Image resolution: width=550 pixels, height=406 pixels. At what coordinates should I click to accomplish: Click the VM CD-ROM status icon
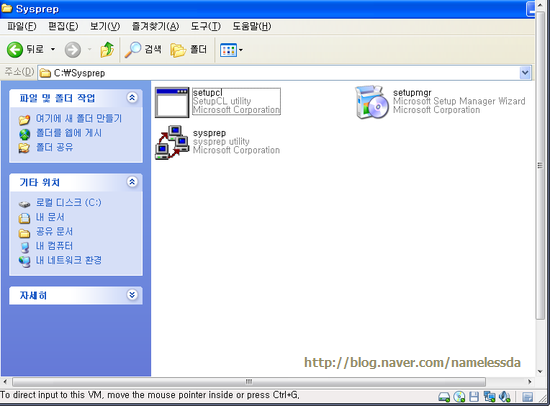pyautogui.click(x=459, y=397)
